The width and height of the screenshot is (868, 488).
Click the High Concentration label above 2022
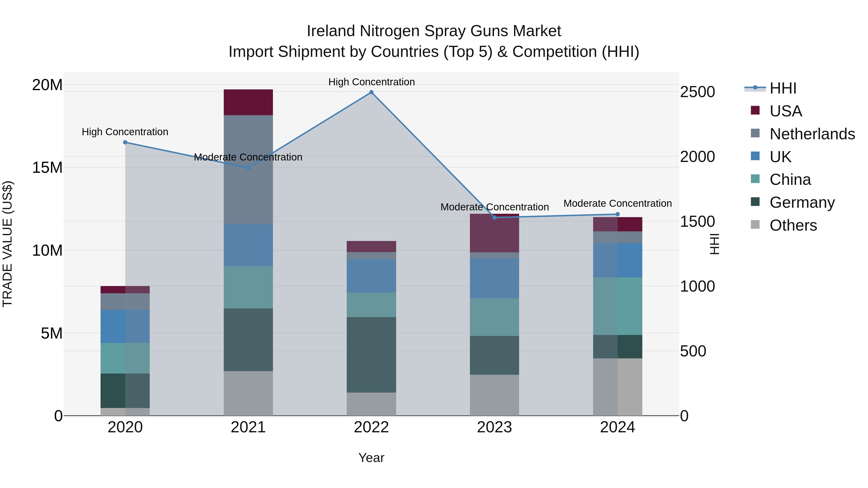coord(372,82)
